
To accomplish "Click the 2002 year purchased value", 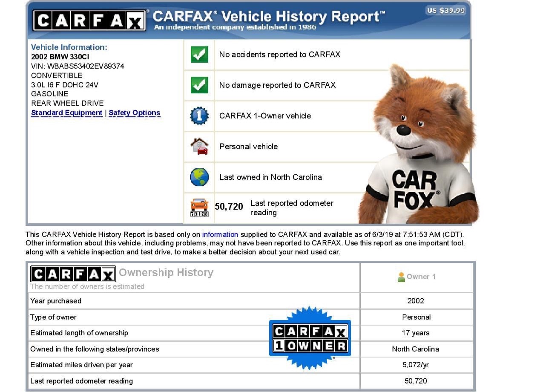I will click(x=416, y=301).
